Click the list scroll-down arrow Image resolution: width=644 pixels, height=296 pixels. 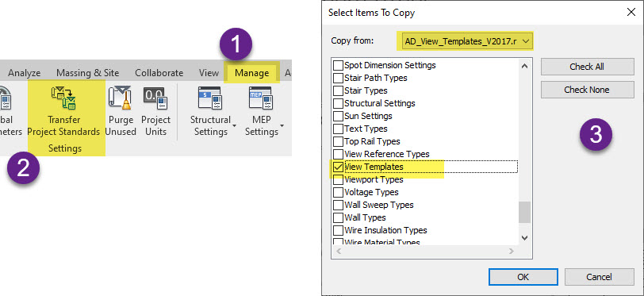pyautogui.click(x=524, y=237)
